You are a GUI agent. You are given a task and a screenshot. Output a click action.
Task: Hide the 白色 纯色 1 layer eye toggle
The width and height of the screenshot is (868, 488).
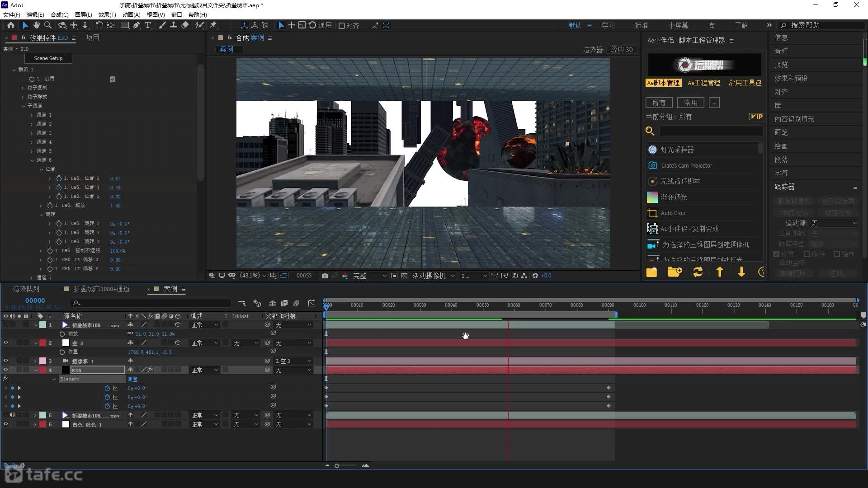(6, 424)
